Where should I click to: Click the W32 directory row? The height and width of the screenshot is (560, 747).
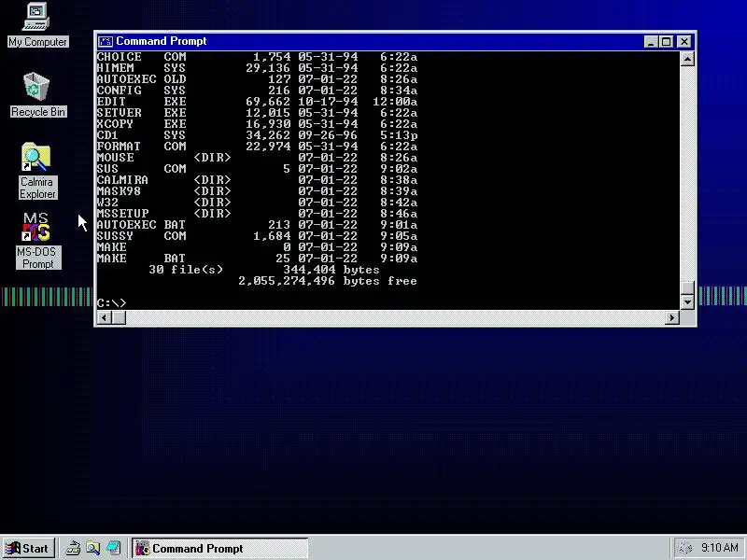point(257,203)
